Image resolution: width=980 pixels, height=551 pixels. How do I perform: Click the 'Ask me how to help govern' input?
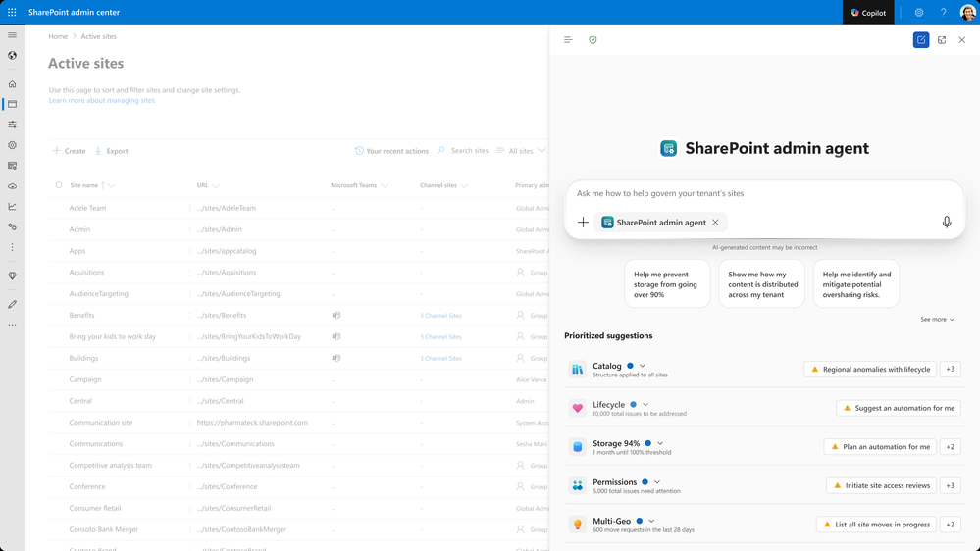coord(764,194)
